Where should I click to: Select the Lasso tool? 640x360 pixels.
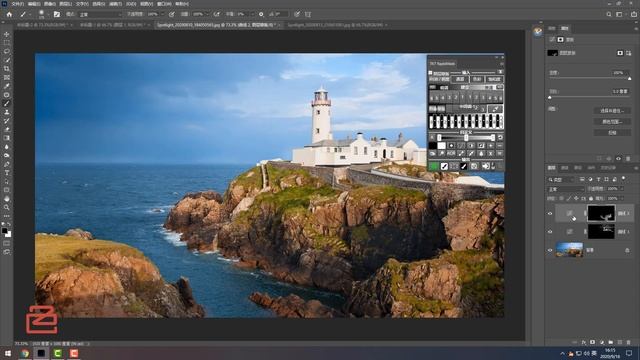(x=7, y=51)
